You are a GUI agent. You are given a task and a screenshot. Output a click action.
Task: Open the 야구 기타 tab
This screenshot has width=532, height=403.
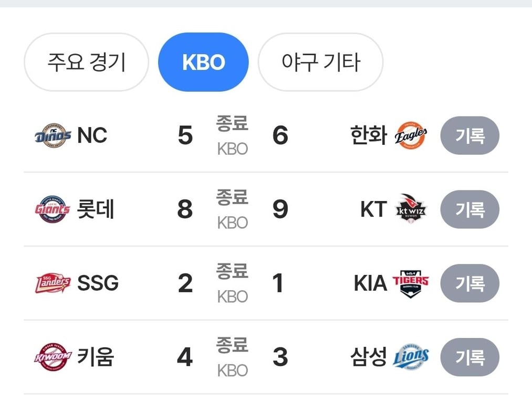pos(320,62)
